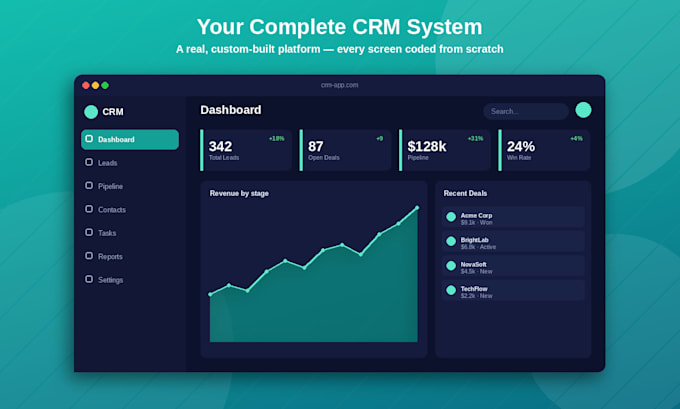This screenshot has height=409, width=680.
Task: Click the BrightLab avatar dot
Action: click(x=451, y=241)
